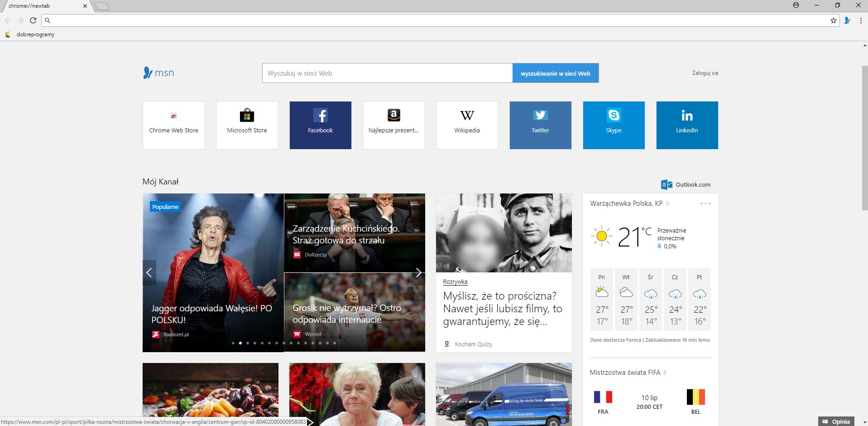Advance the news carousel with the right arrow
The width and height of the screenshot is (868, 426).
pos(418,272)
